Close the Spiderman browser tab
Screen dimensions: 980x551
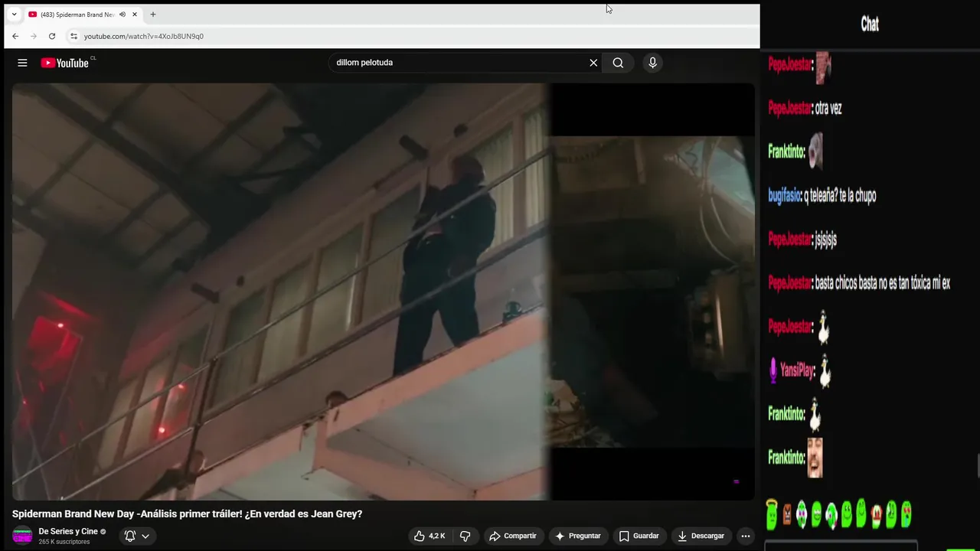tap(135, 15)
